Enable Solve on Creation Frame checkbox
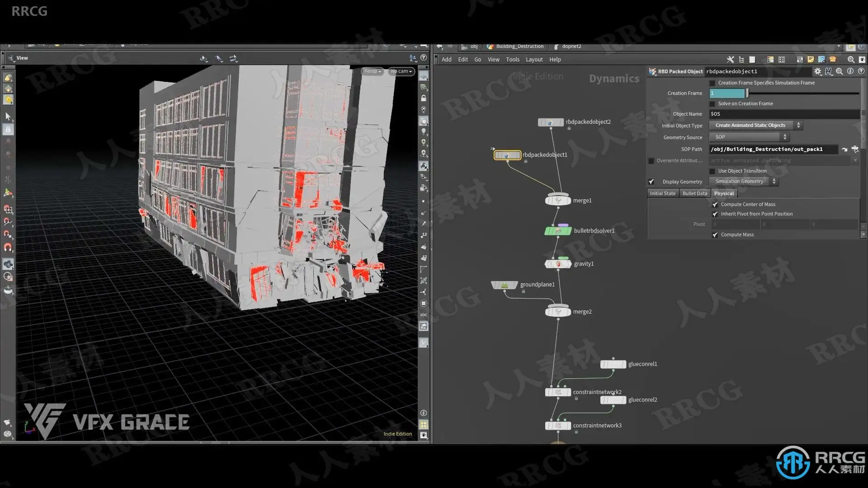The image size is (868, 488). click(712, 104)
